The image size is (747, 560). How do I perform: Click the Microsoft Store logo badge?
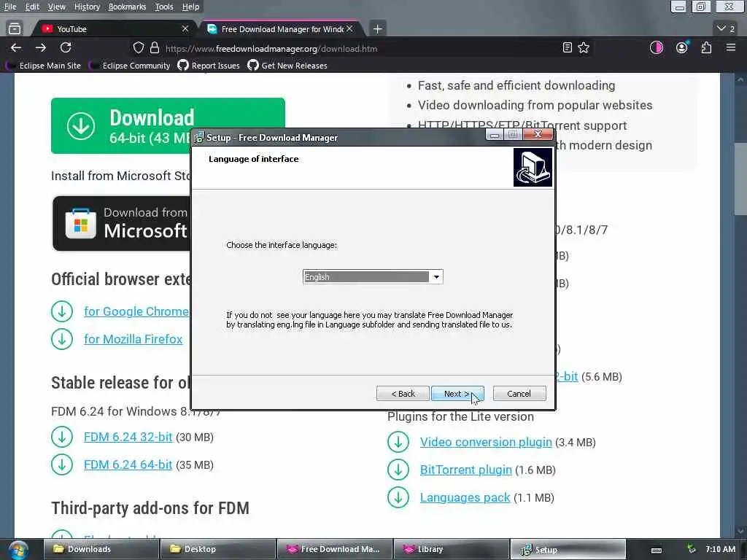tap(80, 223)
